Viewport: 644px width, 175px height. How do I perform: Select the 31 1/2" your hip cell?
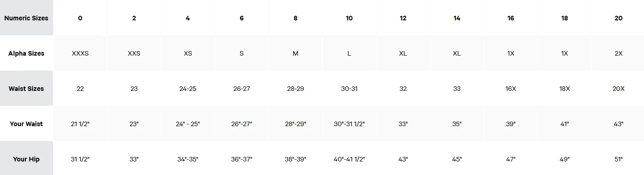[80, 159]
